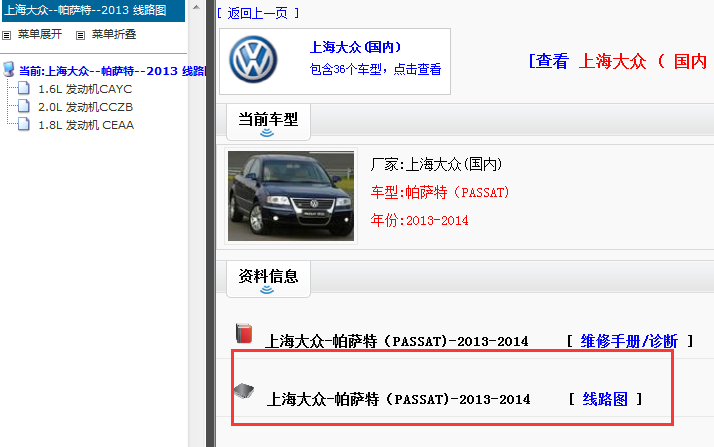The height and width of the screenshot is (447, 714).
Task: Click the 菜单折叠 collapse icon
Action: tap(80, 35)
